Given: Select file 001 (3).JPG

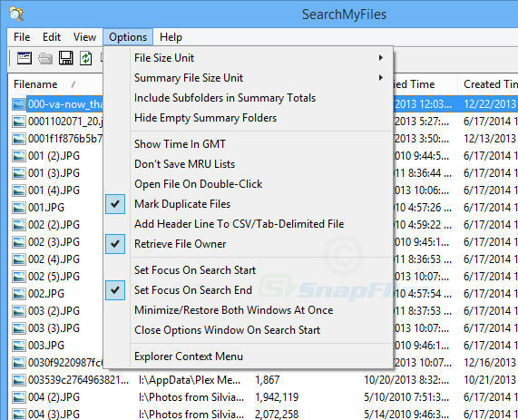Looking at the screenshot, I should 54,173.
